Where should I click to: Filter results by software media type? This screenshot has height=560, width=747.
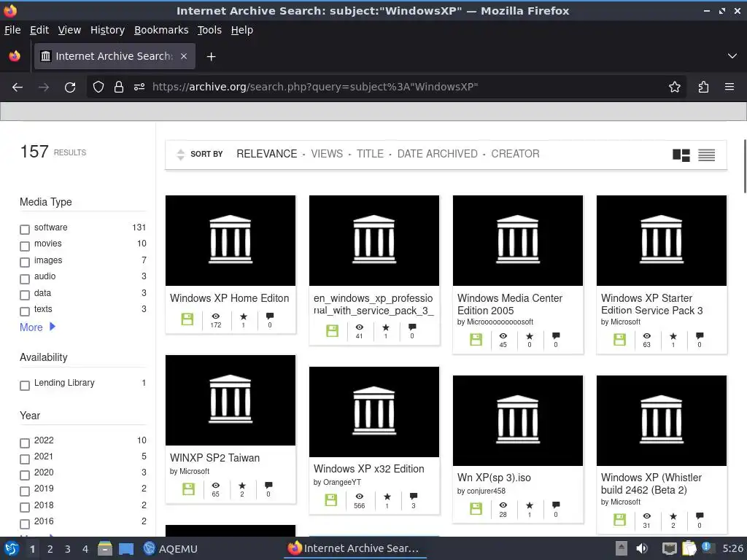coord(25,230)
